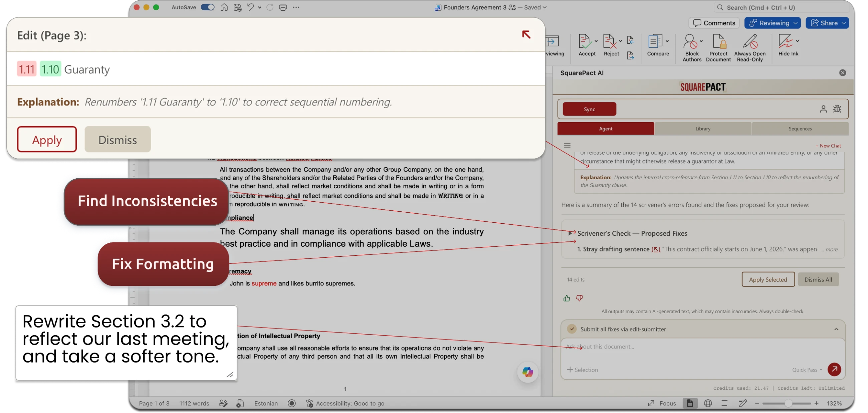
Task: Open the Compare dropdown arrow
Action: tap(667, 41)
